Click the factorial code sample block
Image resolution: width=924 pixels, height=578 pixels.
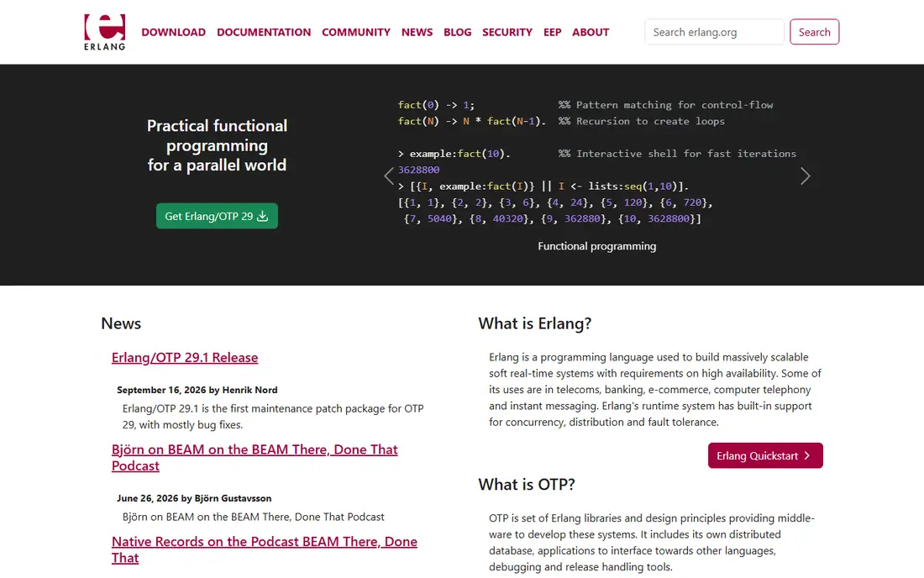(597, 162)
